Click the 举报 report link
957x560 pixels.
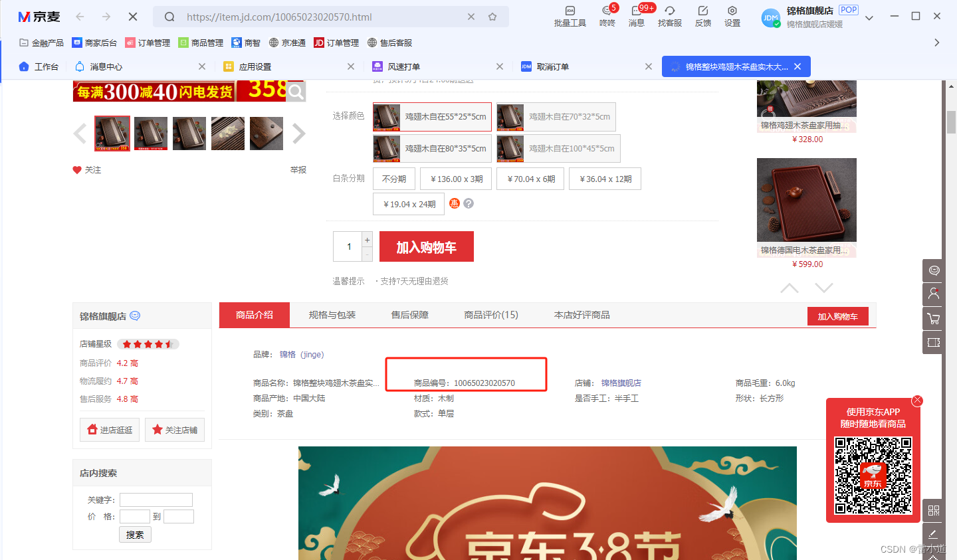298,170
